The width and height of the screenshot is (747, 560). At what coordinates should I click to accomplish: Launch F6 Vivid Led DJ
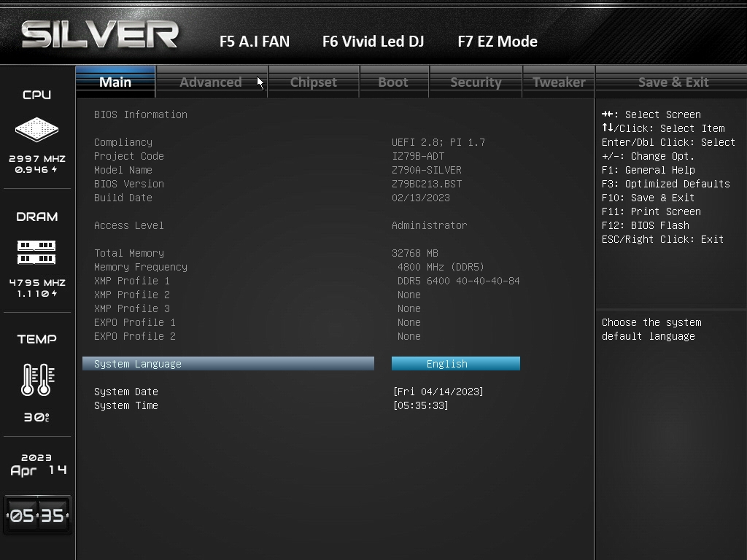(x=373, y=42)
